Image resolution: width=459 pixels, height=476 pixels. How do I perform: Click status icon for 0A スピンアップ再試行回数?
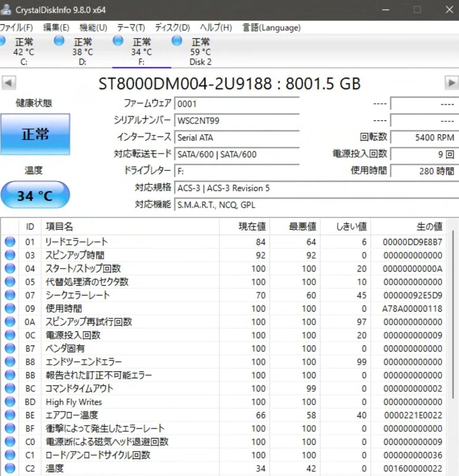click(10, 322)
